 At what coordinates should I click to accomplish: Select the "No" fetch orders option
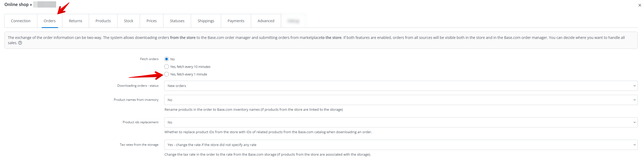167,59
